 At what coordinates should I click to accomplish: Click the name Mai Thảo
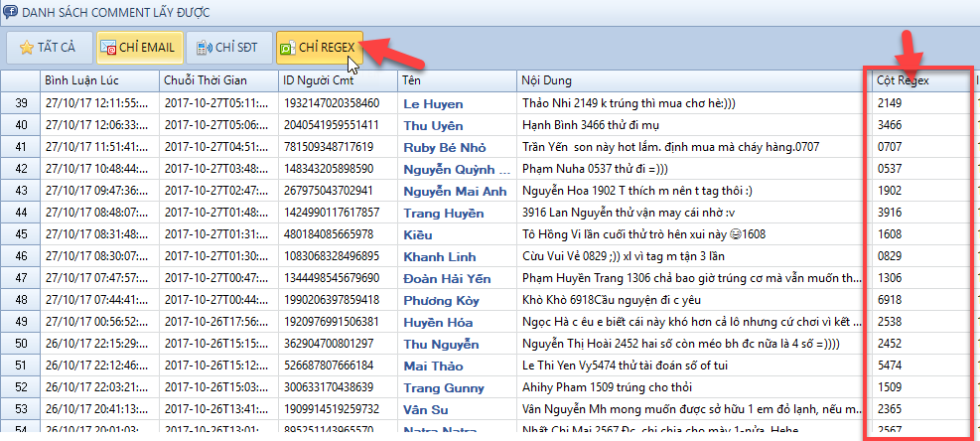(x=433, y=367)
